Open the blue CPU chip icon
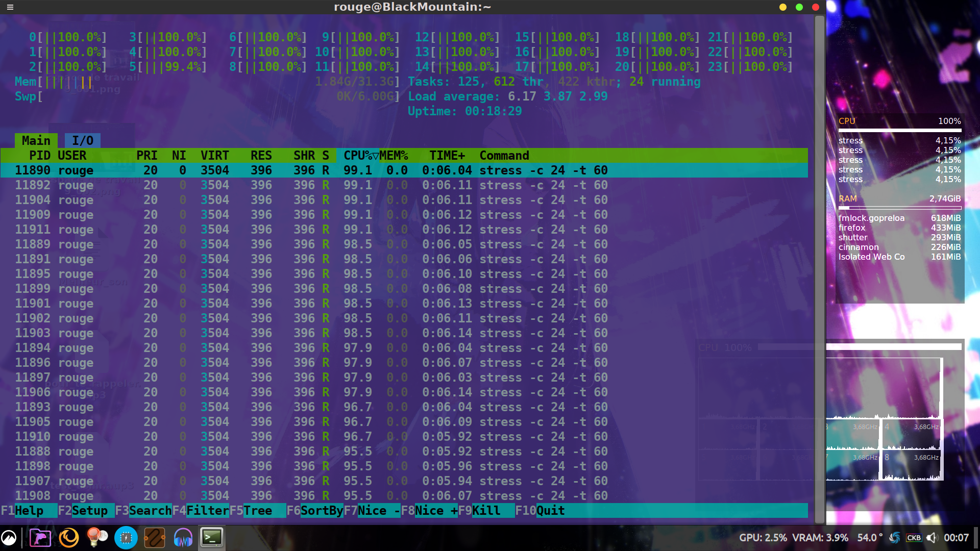The height and width of the screenshot is (551, 980). [126, 538]
